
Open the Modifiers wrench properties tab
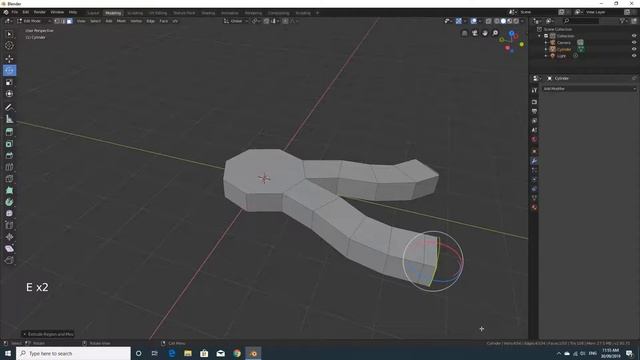click(x=534, y=161)
